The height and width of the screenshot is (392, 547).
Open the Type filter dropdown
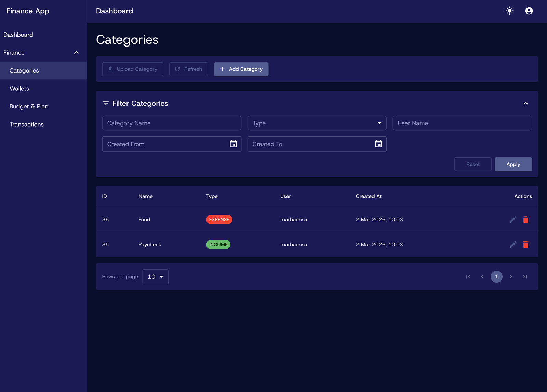point(317,123)
